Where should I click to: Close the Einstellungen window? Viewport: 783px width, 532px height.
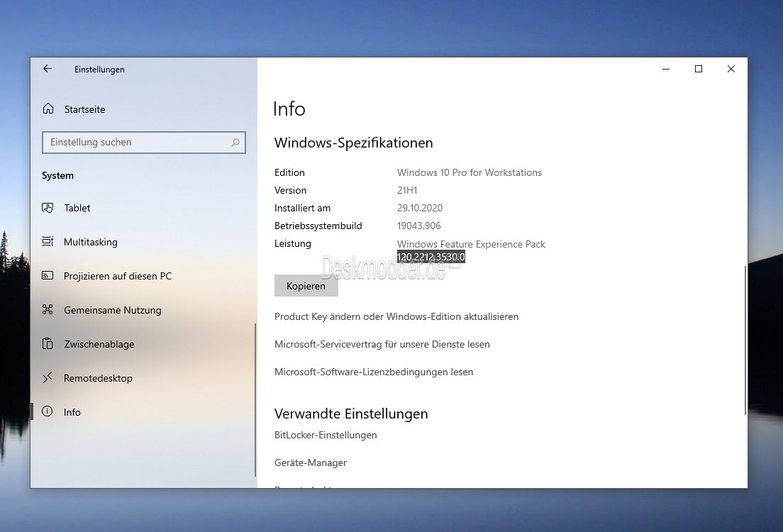pos(731,69)
